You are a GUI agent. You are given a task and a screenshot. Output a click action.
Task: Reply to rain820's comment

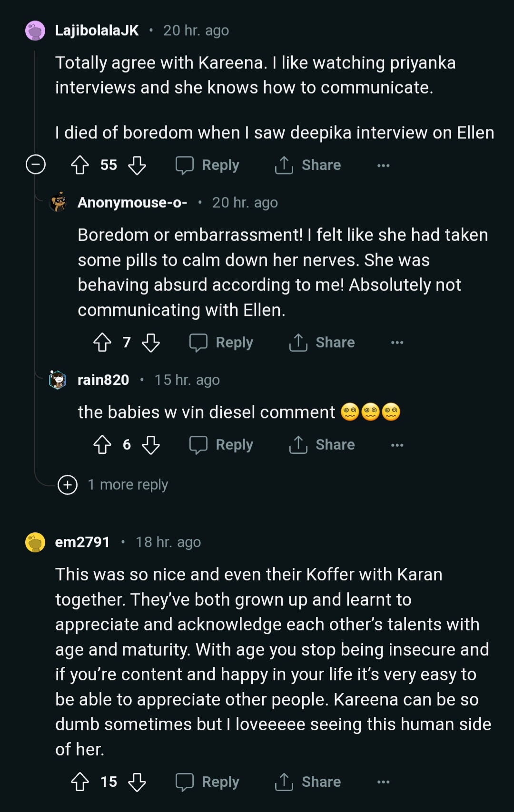(222, 445)
